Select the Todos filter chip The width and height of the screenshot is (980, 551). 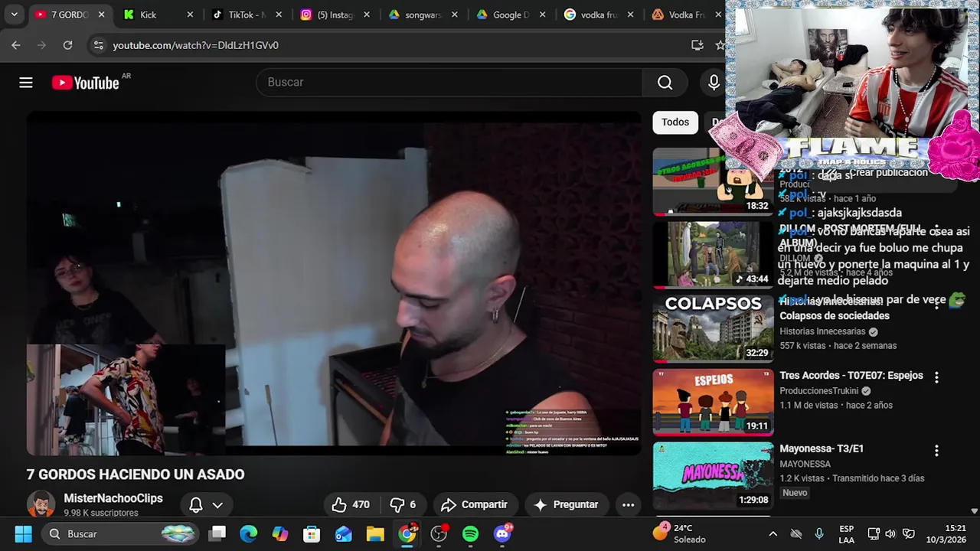tap(675, 122)
